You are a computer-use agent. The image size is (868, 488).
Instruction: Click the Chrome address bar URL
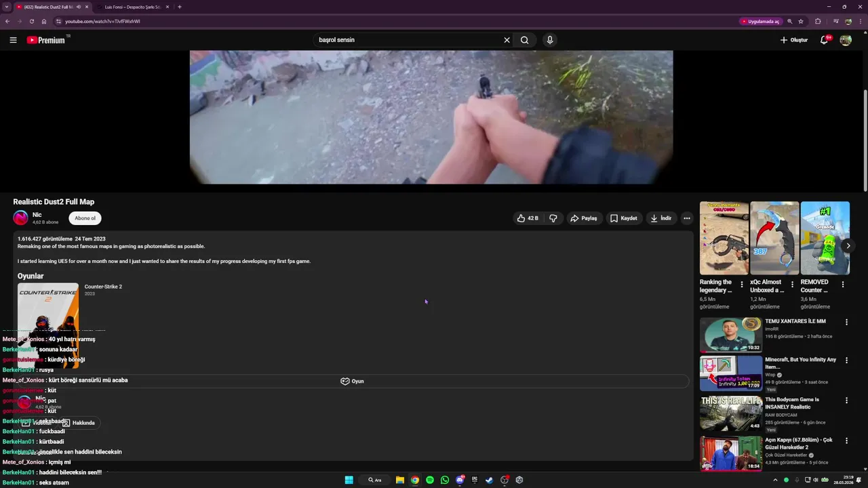coord(102,21)
